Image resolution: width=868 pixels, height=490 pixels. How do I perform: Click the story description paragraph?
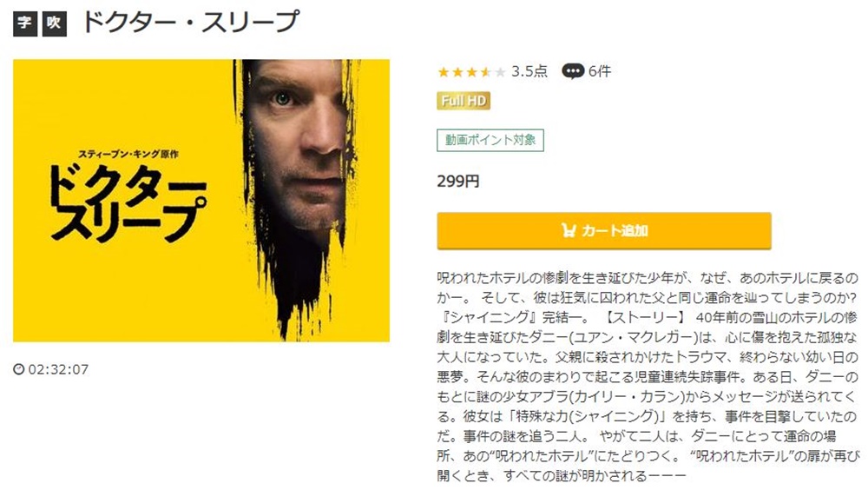click(x=648, y=377)
